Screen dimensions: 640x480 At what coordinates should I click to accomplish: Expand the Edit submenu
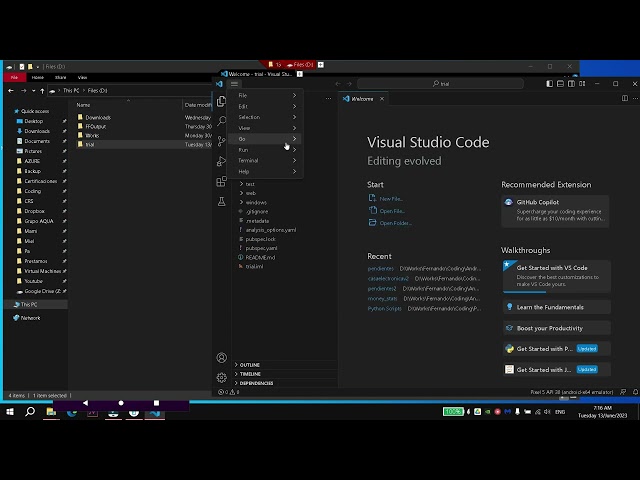[265, 106]
